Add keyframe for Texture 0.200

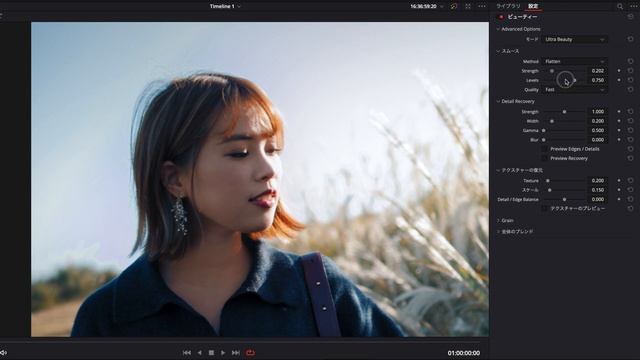(619, 180)
